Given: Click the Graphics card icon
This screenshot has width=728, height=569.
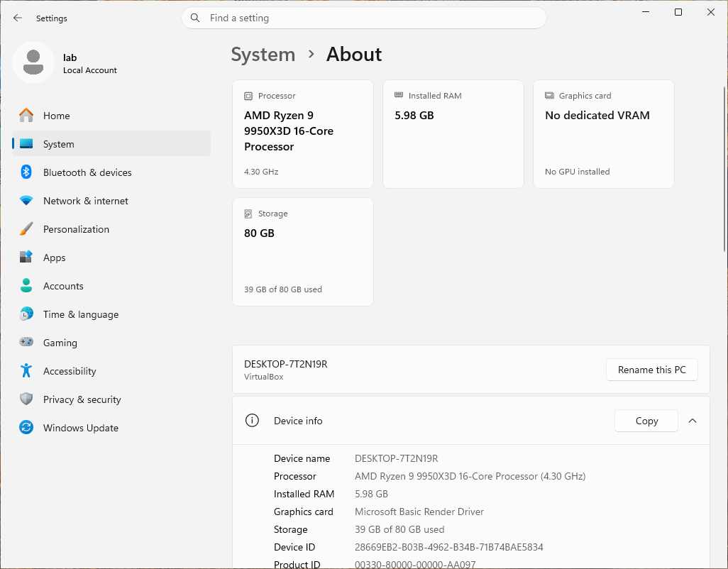Looking at the screenshot, I should tap(549, 96).
